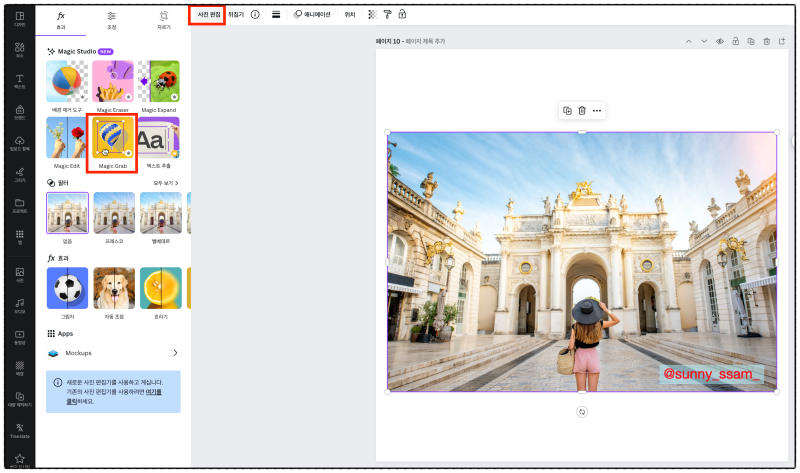Click trash icon in floating image toolbar

582,111
